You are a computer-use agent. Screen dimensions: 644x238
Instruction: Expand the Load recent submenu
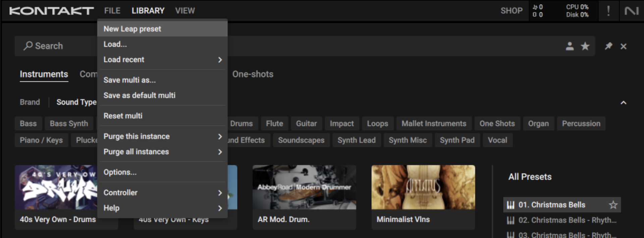tap(162, 60)
